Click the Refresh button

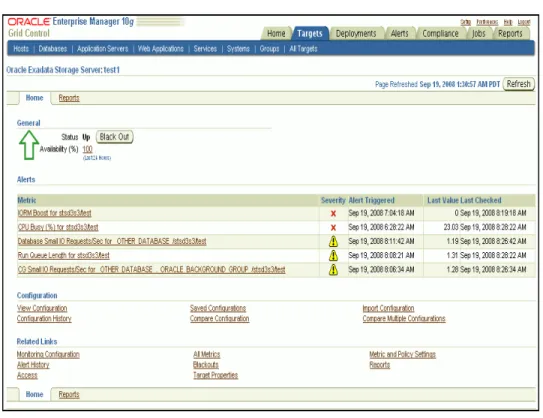click(x=518, y=84)
